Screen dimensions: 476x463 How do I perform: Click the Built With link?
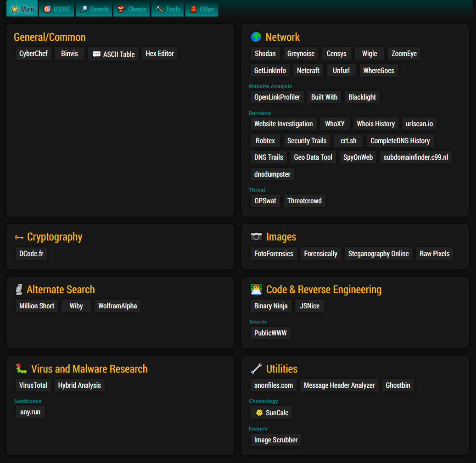[x=324, y=97]
